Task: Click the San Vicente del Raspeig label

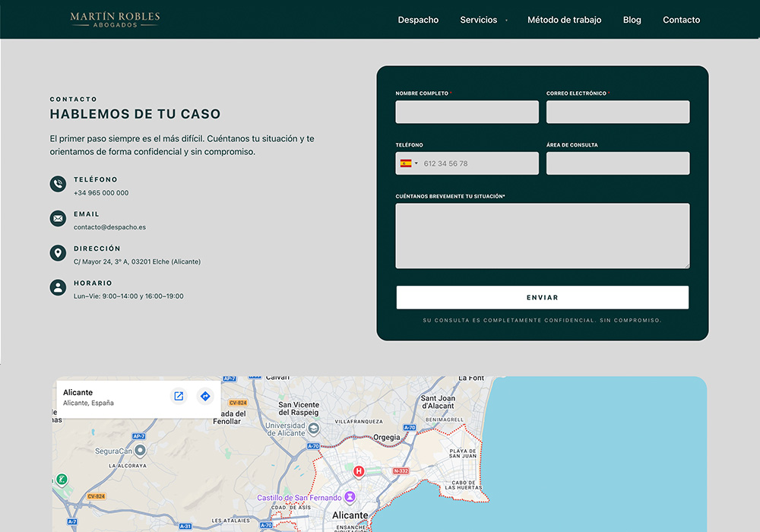Action: [299, 409]
